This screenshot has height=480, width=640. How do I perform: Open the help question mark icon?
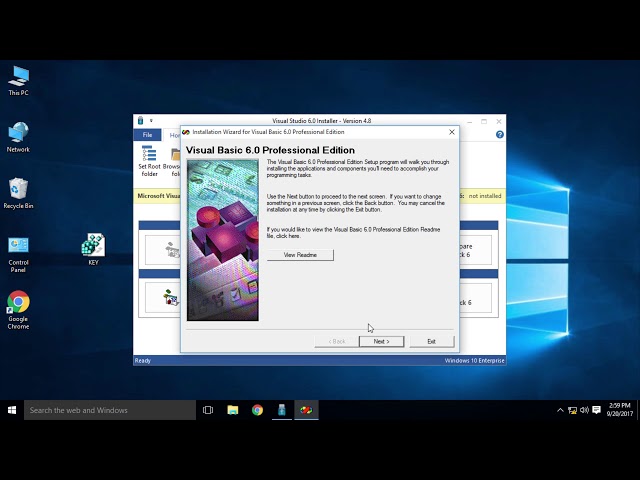pyautogui.click(x=500, y=135)
